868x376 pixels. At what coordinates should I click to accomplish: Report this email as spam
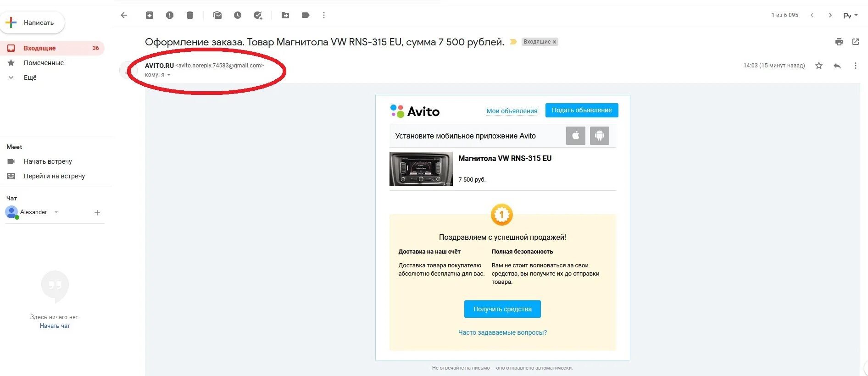(170, 15)
